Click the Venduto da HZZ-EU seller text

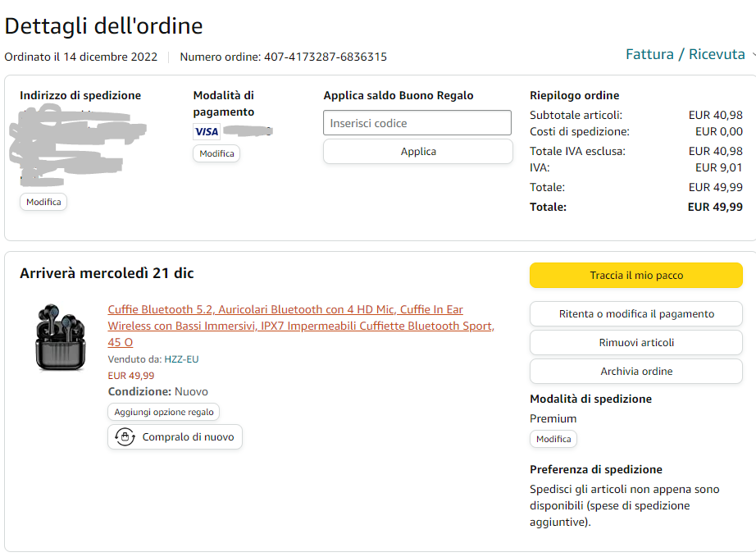[153, 359]
